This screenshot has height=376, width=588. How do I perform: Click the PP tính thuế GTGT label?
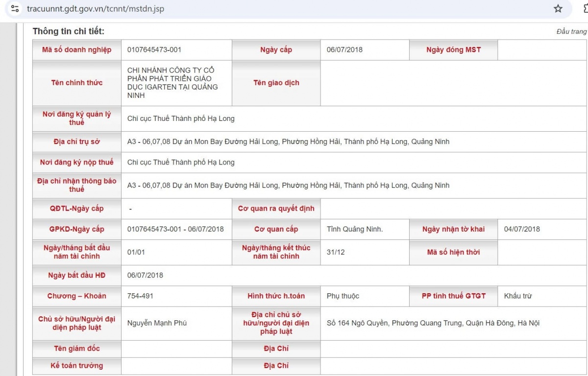[453, 296]
